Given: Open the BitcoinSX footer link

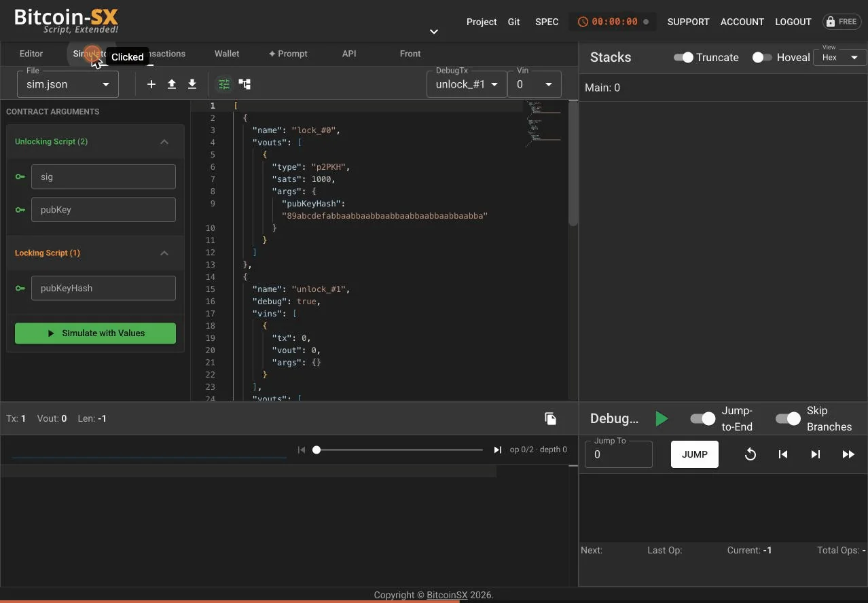Looking at the screenshot, I should tap(447, 595).
